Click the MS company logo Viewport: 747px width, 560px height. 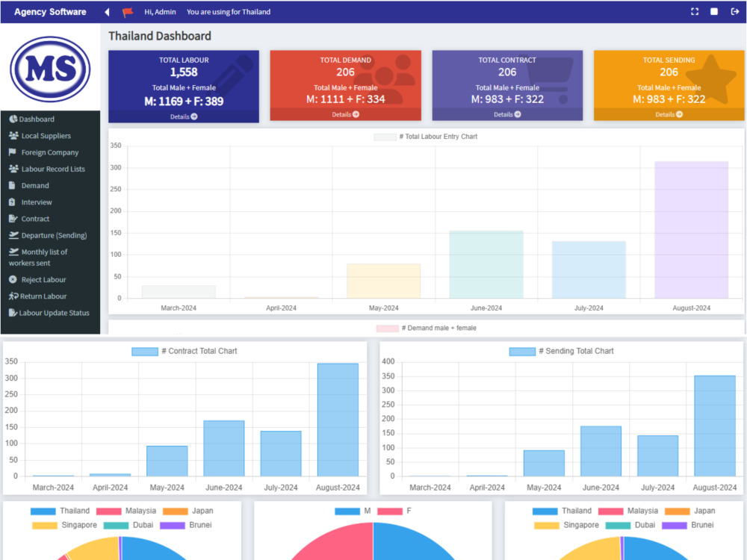(x=50, y=69)
